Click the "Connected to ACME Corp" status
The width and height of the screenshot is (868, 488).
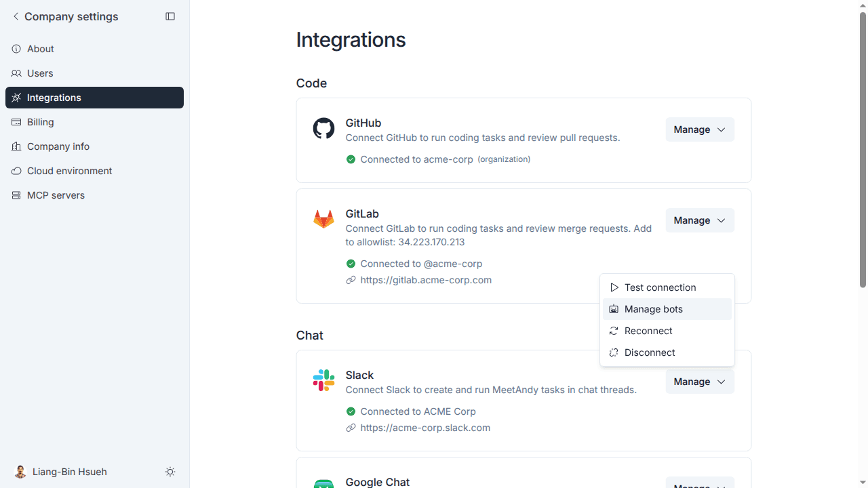click(x=418, y=411)
